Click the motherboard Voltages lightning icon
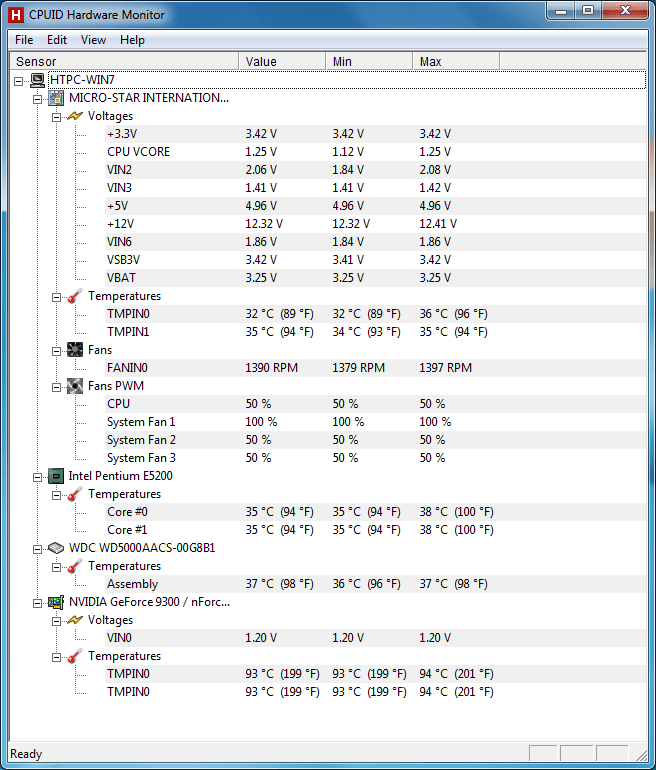This screenshot has height=770, width=656. [75, 116]
